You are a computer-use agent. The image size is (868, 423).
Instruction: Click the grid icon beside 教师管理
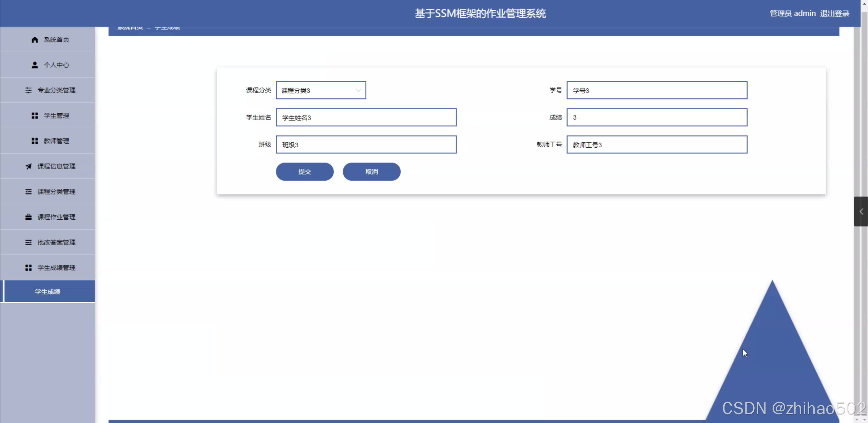pos(35,141)
